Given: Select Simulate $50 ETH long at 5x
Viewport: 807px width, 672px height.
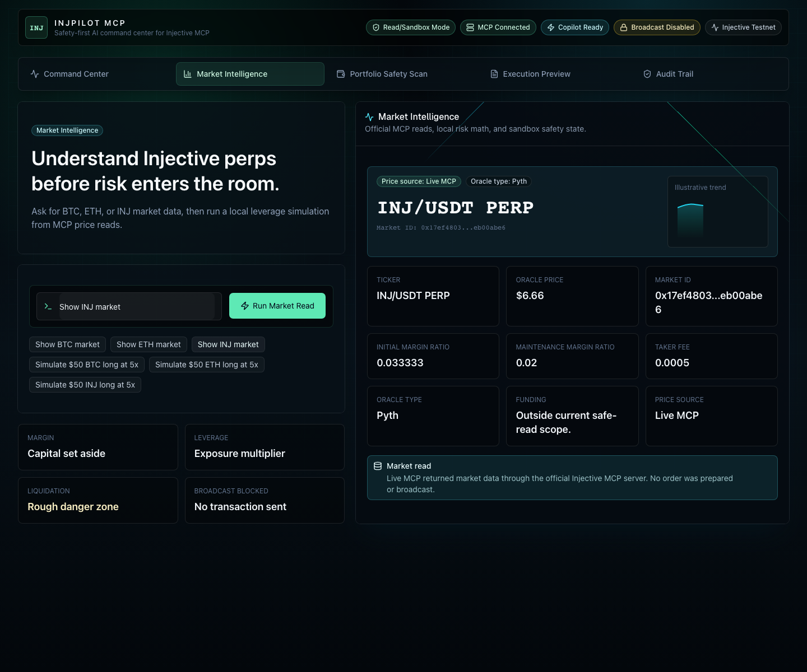Looking at the screenshot, I should pyautogui.click(x=207, y=365).
